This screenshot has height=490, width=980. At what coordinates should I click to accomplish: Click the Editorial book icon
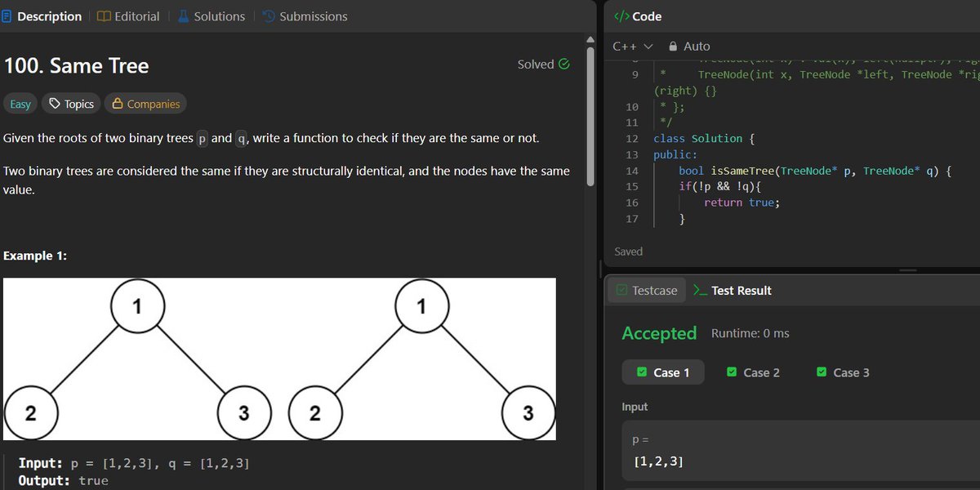pos(104,16)
